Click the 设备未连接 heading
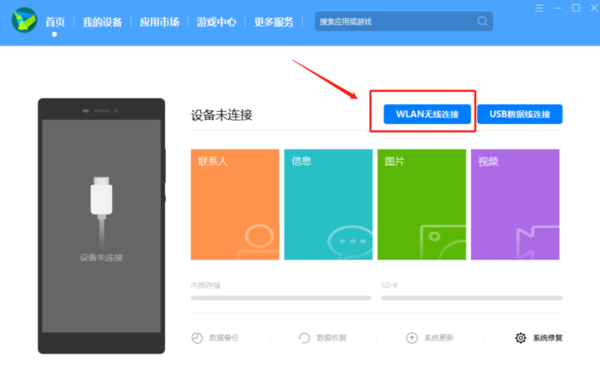This screenshot has width=600, height=380. [222, 115]
